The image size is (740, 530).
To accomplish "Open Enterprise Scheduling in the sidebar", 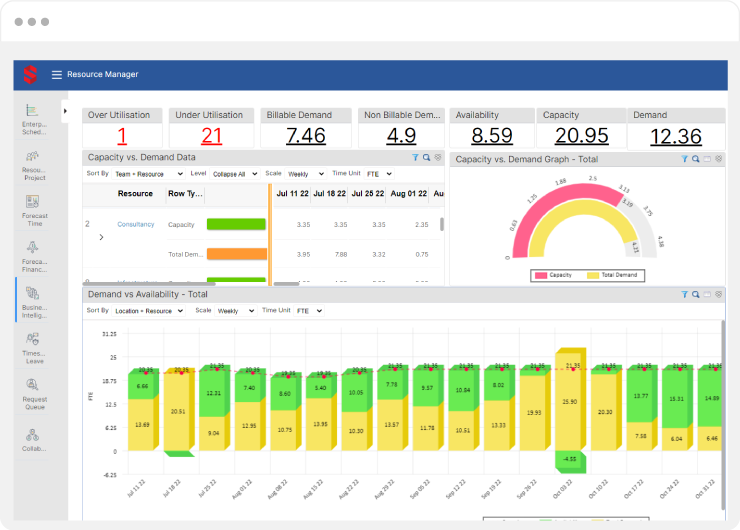I will (34, 119).
